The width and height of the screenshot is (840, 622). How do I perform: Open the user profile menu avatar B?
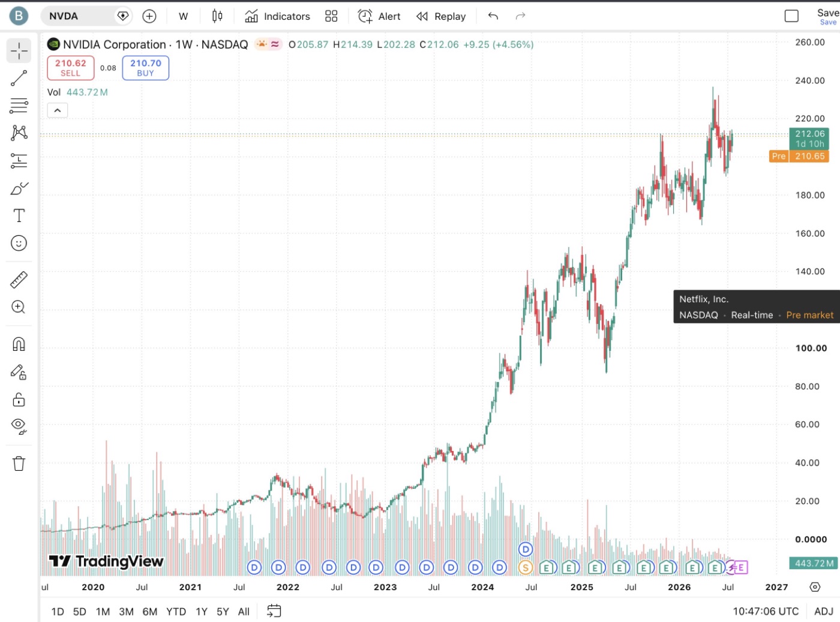point(19,16)
